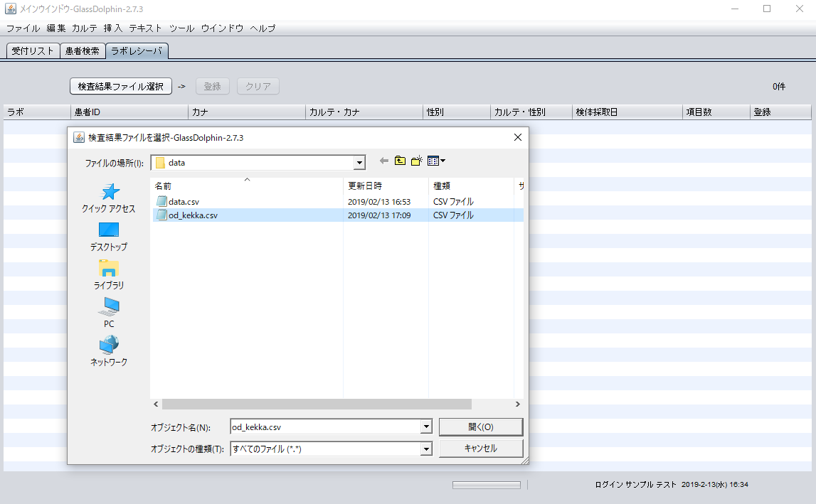Go up one folder level
Viewport: 816px width, 504px height.
tap(401, 161)
